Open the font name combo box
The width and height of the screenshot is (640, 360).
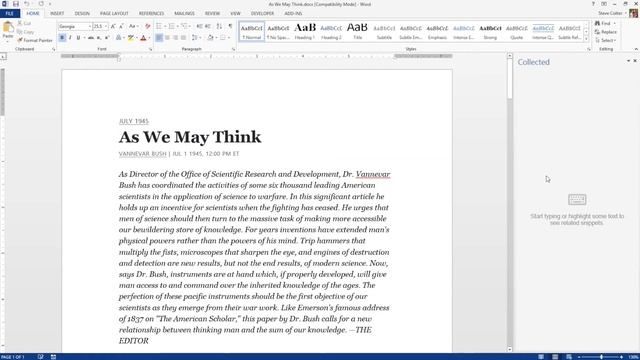tap(75, 26)
